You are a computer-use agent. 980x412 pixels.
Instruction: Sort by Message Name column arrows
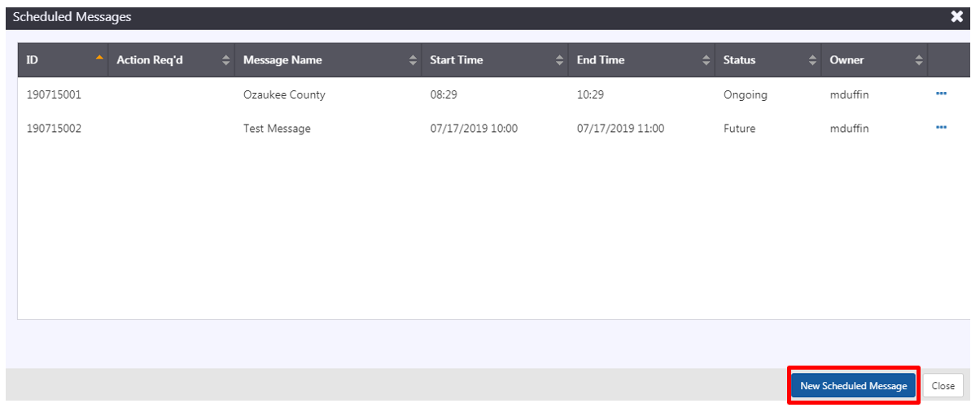tap(413, 59)
